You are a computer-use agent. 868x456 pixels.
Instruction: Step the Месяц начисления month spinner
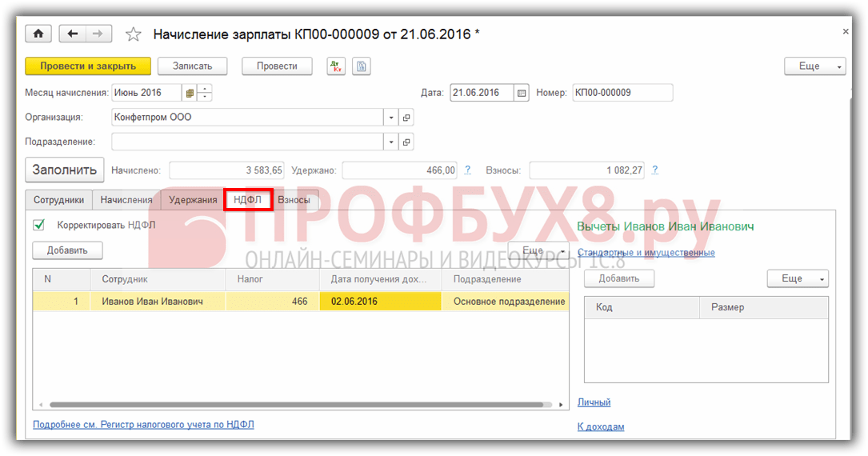point(205,93)
